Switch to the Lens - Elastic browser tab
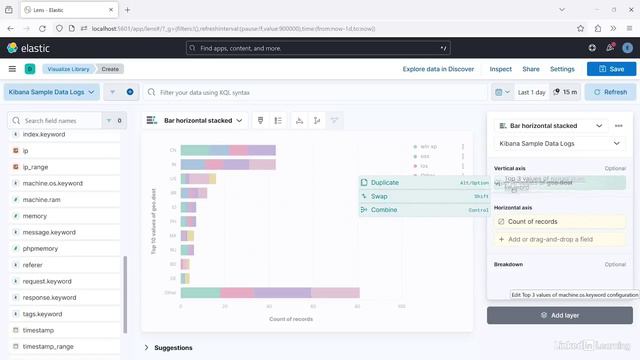Viewport: 640px width, 360px height. tap(69, 10)
